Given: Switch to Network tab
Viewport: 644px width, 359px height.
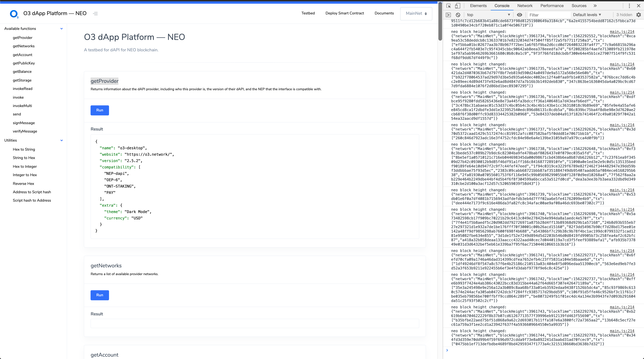Looking at the screenshot, I should (x=525, y=6).
